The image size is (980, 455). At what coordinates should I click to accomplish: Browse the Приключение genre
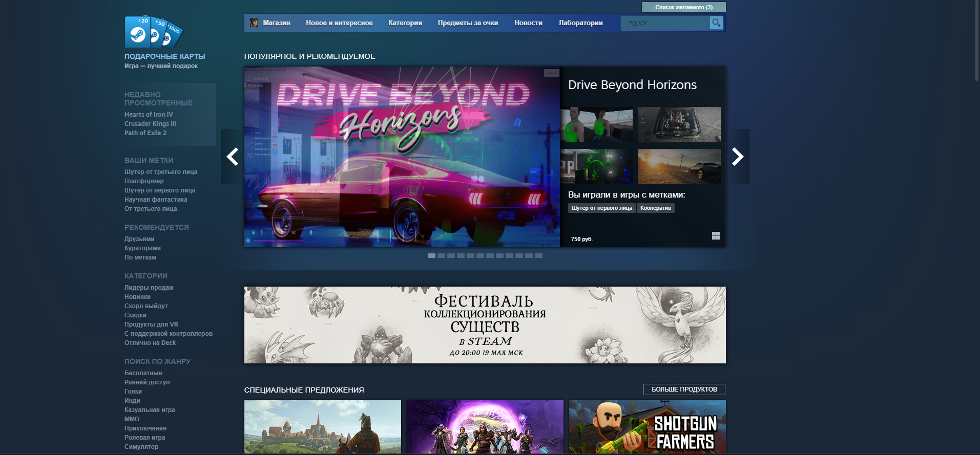tap(145, 428)
